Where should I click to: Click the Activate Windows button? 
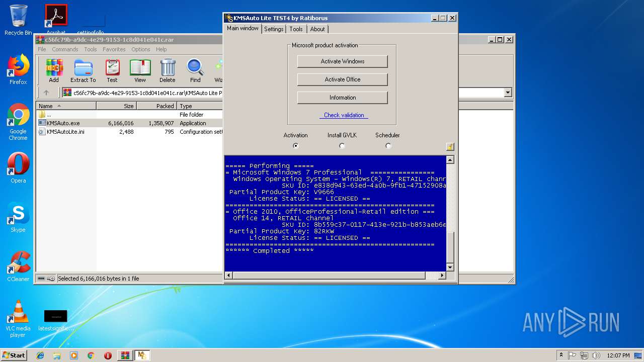tap(343, 61)
